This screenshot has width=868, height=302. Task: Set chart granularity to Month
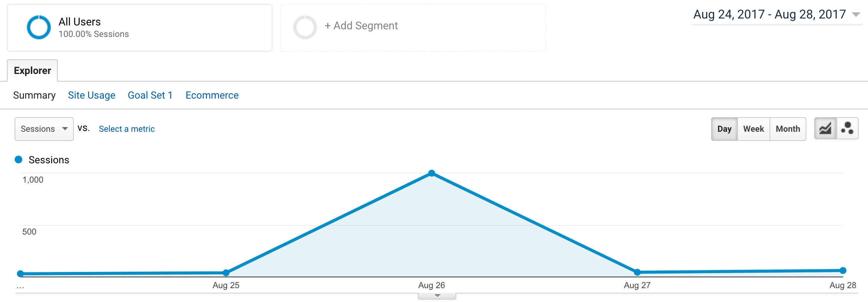tap(788, 129)
